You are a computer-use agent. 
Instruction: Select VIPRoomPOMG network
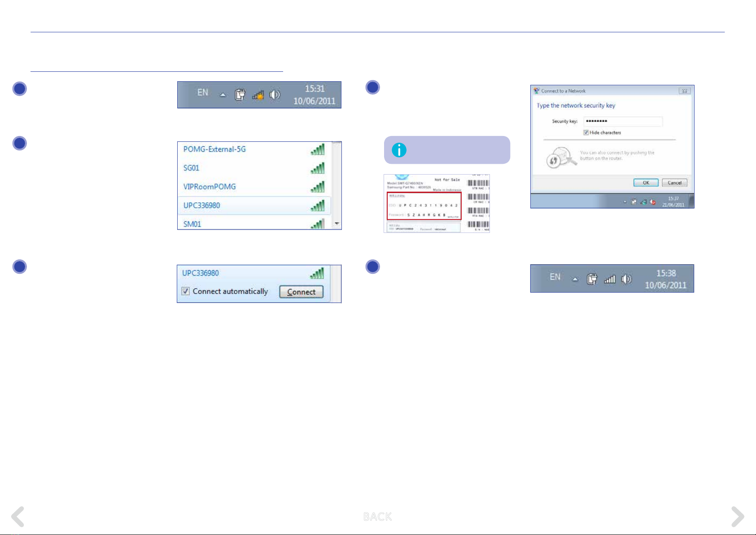(254, 187)
